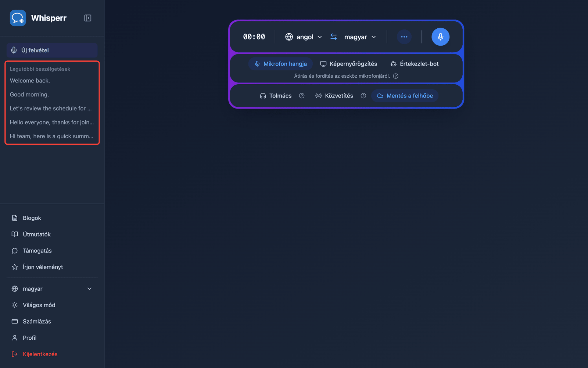Click the globe icon by angol
Screen dimensions: 588x368
coord(289,37)
